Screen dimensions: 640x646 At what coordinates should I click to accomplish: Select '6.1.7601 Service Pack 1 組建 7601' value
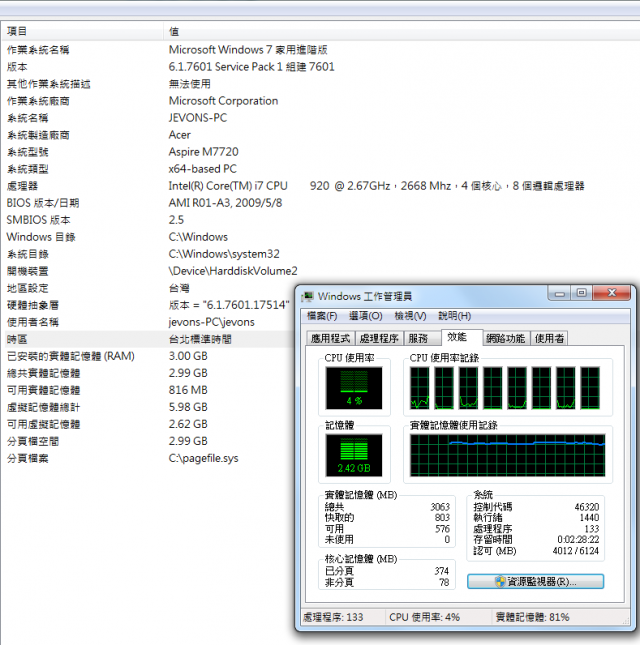[251, 67]
